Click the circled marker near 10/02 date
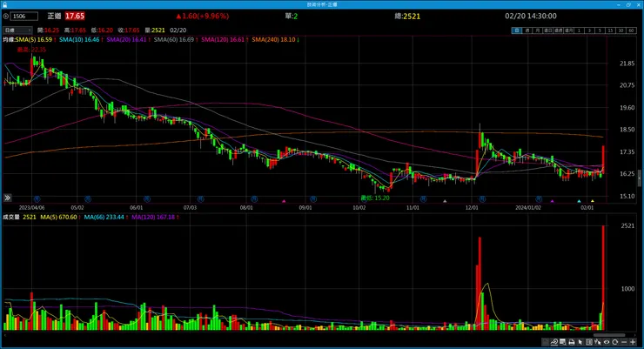This screenshot has height=349, width=644. pyautogui.click(x=364, y=199)
